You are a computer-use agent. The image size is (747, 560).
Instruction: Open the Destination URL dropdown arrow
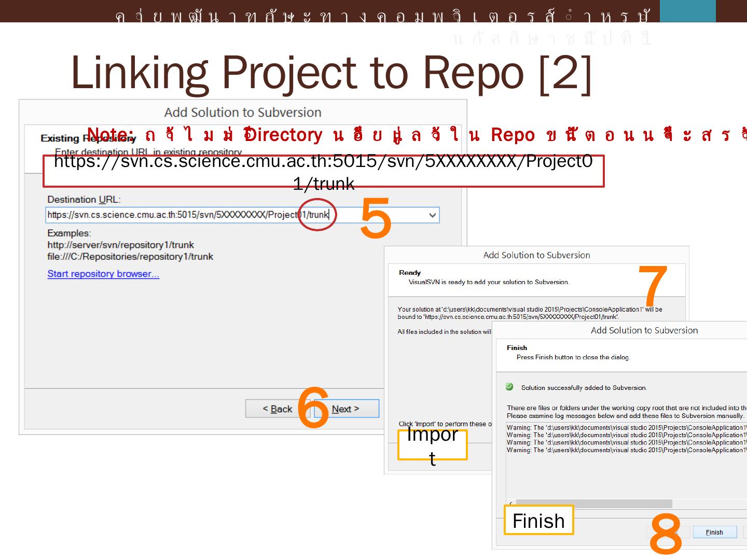tap(433, 215)
